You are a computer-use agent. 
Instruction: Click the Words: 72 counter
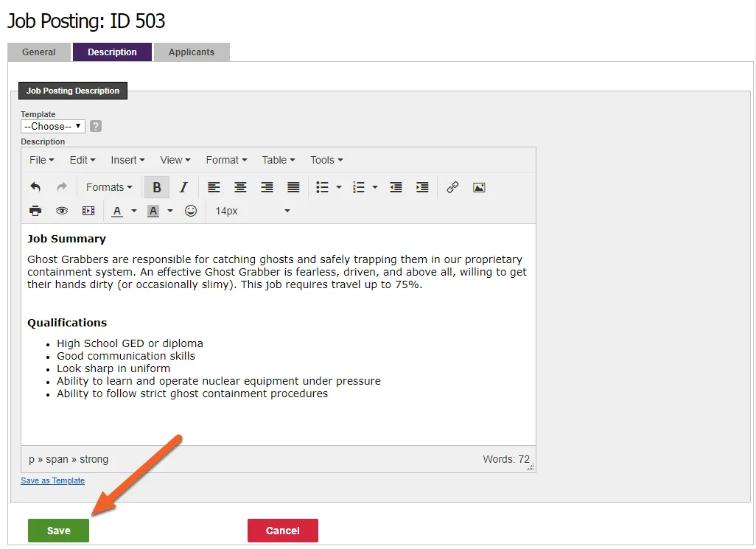(x=506, y=459)
